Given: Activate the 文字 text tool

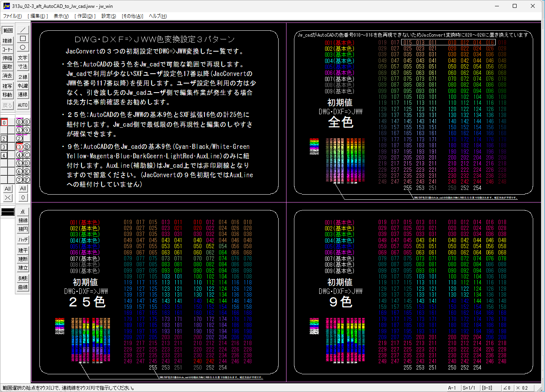Looking at the screenshot, I should [23, 58].
